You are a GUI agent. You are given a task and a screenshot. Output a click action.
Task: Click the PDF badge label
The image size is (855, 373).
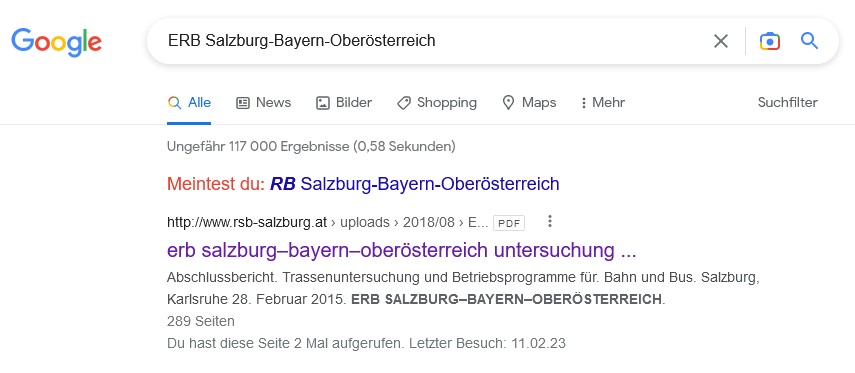[x=509, y=223]
